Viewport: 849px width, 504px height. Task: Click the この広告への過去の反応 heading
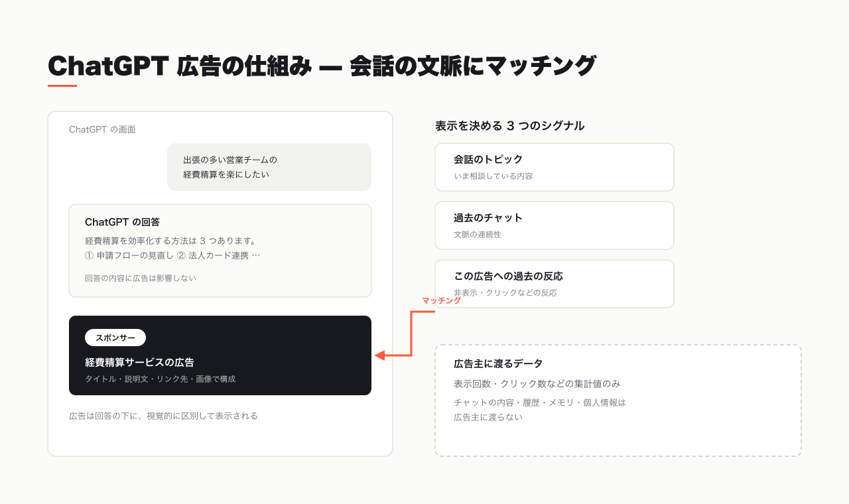pyautogui.click(x=508, y=276)
